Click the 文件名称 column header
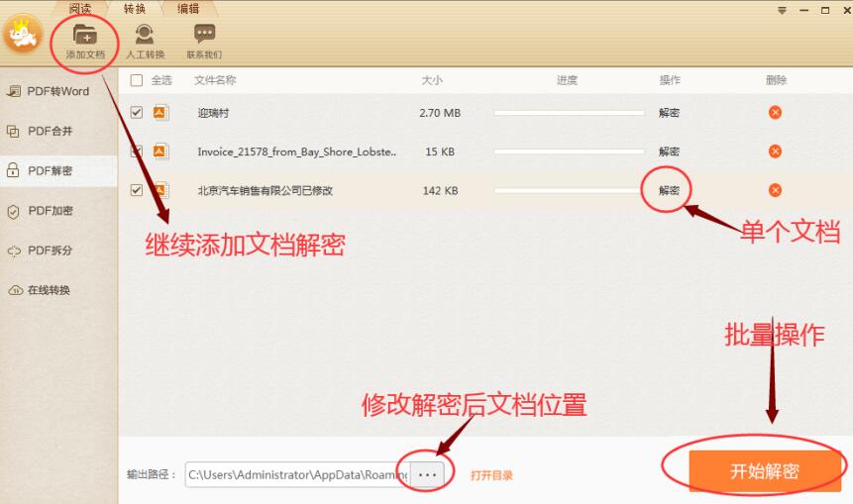This screenshot has height=504, width=853. (x=215, y=80)
